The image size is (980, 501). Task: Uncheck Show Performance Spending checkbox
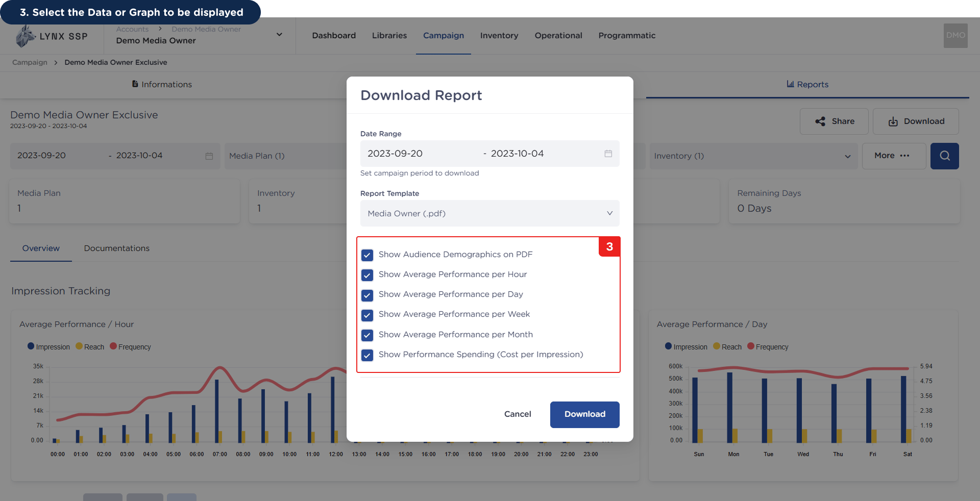click(x=367, y=355)
